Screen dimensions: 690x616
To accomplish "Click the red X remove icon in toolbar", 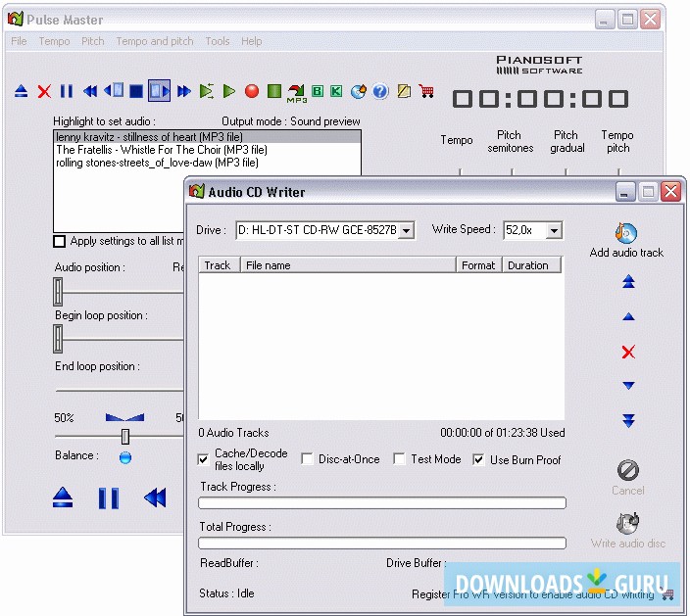I will tap(44, 91).
